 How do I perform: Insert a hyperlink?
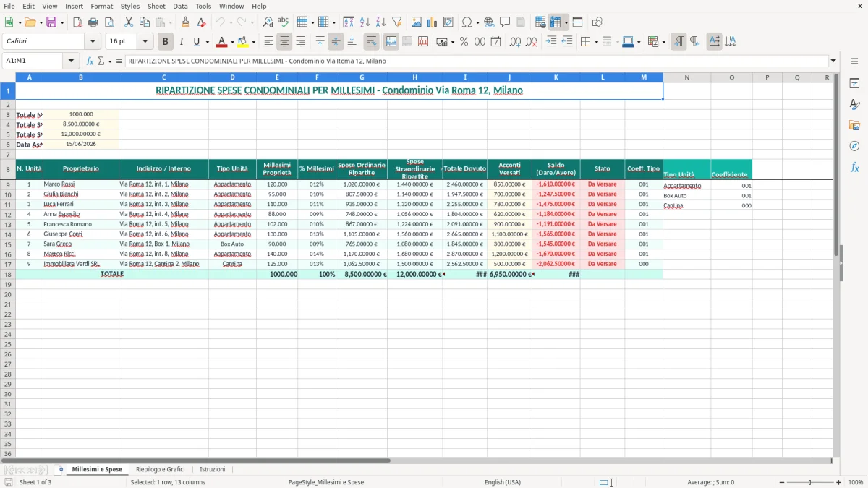(x=490, y=22)
